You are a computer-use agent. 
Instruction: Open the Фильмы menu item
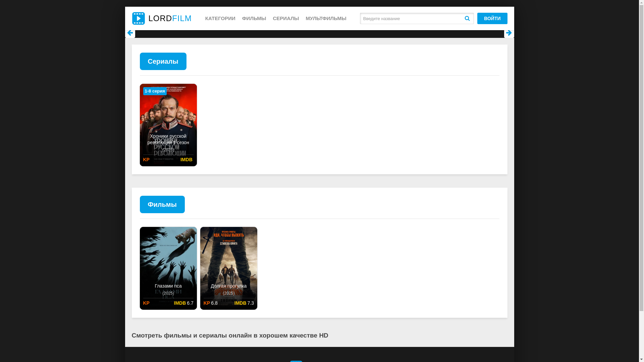254,18
